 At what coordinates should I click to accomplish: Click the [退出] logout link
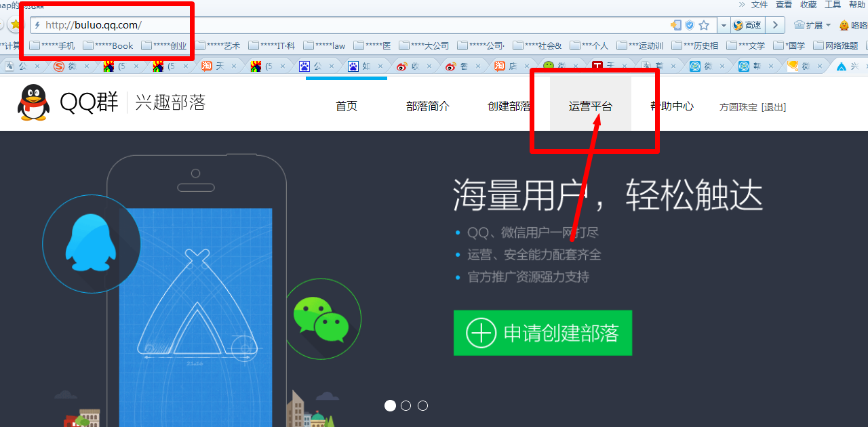(x=774, y=107)
